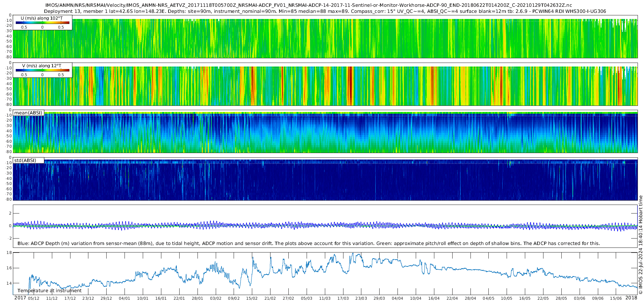This screenshot has width=644, height=304.
Task: Click the ADCP depth variation caption text
Action: [x=308, y=244]
